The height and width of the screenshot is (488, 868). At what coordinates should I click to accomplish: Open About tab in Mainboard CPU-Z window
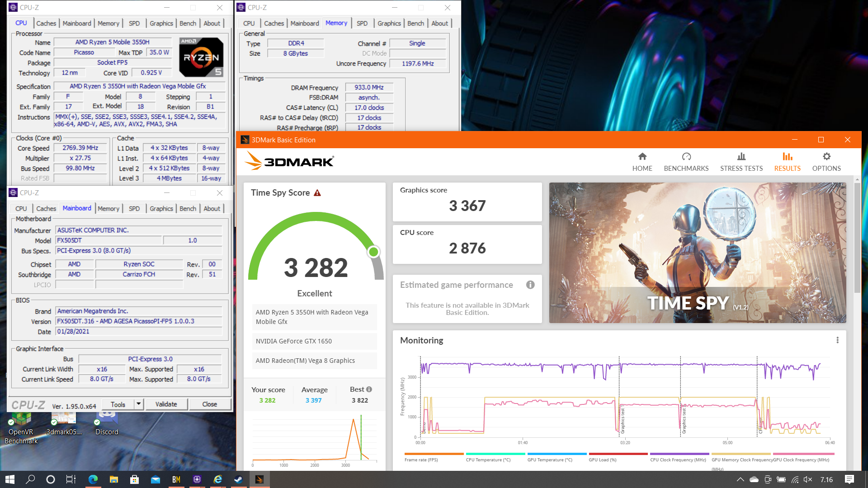point(212,208)
